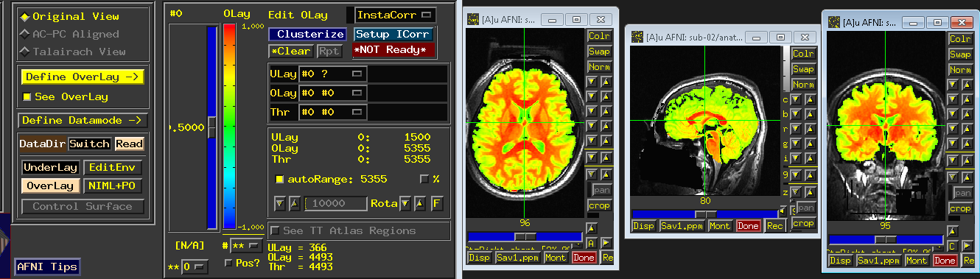Image resolution: width=980 pixels, height=279 pixels.
Task: Click Mont in the coronal image window
Action: pos(917,261)
